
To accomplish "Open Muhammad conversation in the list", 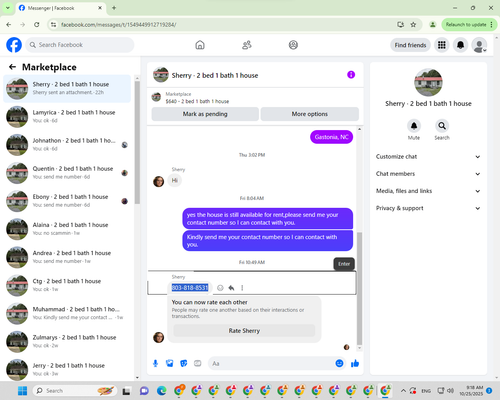I will coord(67,313).
